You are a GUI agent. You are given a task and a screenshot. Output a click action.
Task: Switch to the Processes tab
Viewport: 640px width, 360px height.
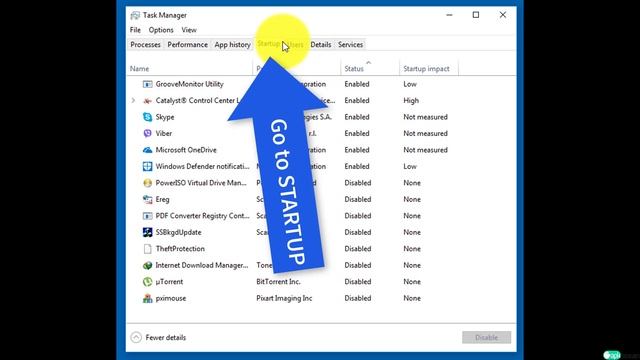145,44
